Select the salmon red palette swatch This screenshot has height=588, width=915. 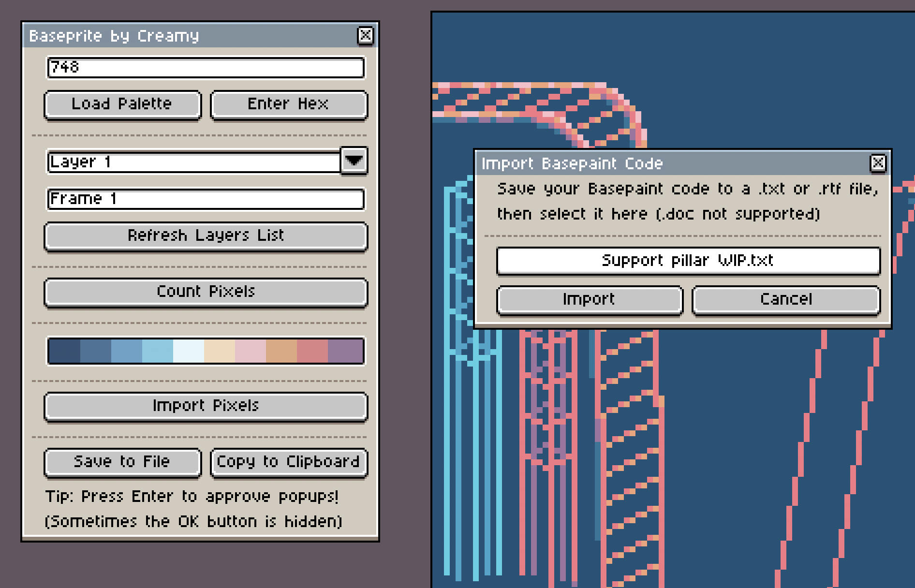click(x=312, y=351)
